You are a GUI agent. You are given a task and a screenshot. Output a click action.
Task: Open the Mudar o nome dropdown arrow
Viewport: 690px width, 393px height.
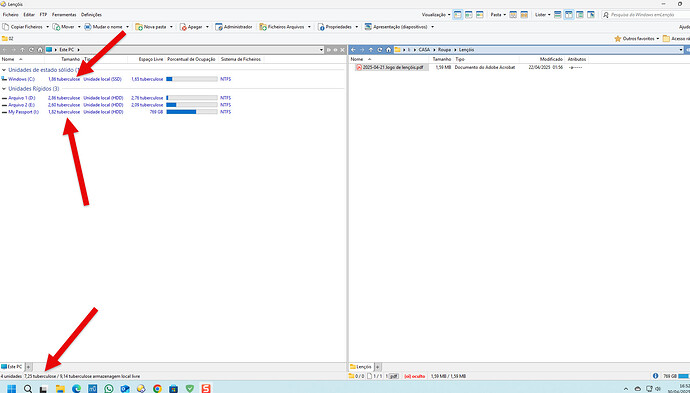coord(128,27)
